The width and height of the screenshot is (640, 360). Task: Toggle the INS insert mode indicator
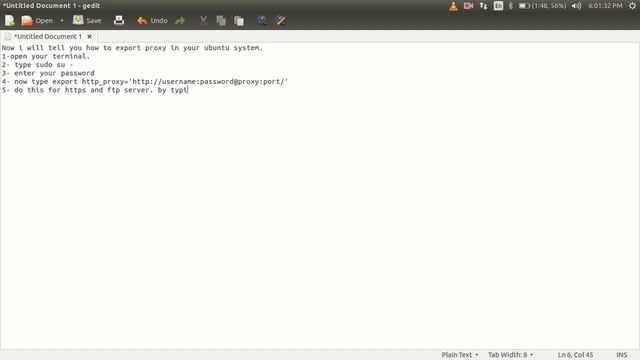coord(622,355)
